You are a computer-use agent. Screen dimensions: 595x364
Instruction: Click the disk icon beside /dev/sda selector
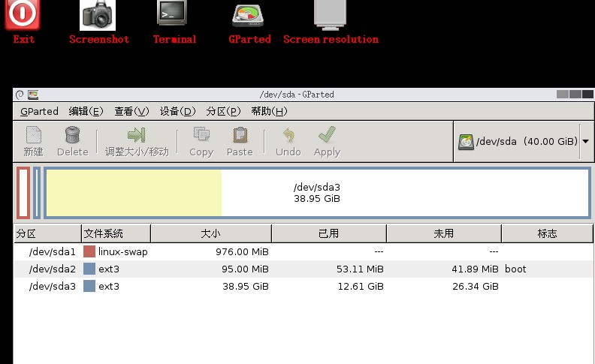click(x=466, y=142)
